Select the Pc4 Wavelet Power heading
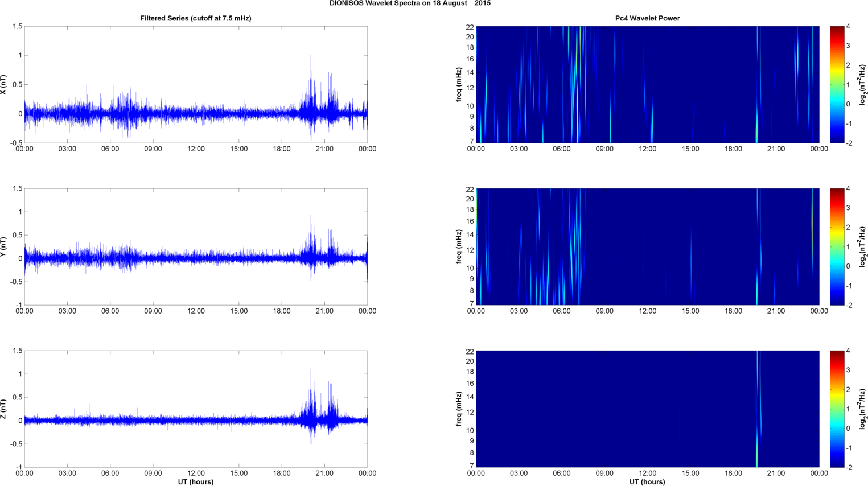 tap(647, 18)
